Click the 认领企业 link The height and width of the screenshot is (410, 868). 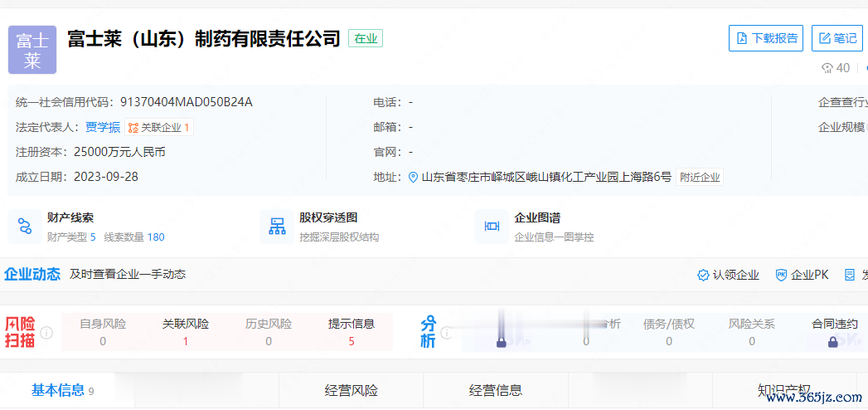[735, 275]
